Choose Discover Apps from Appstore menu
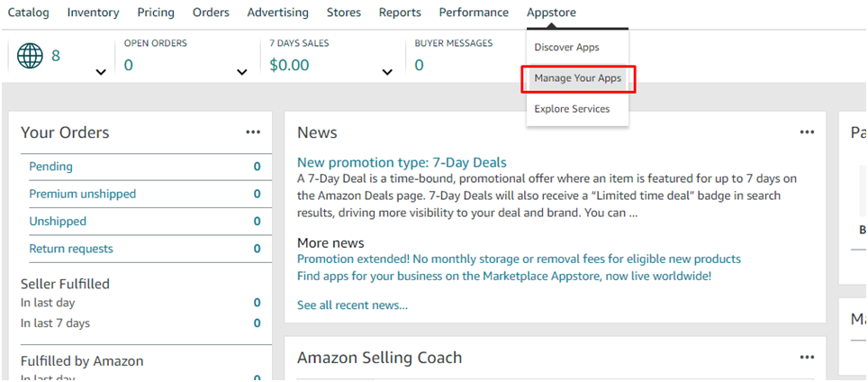This screenshot has width=868, height=382. pyautogui.click(x=567, y=48)
